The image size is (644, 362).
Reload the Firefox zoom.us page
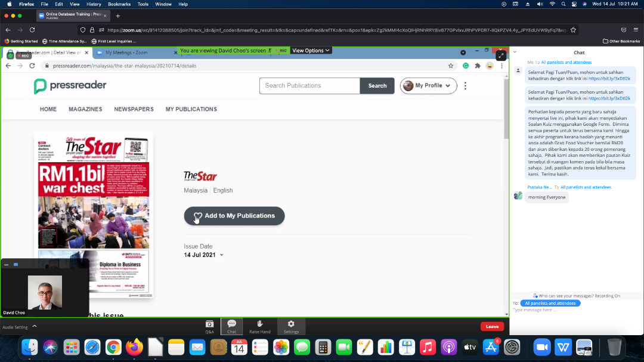(32, 30)
